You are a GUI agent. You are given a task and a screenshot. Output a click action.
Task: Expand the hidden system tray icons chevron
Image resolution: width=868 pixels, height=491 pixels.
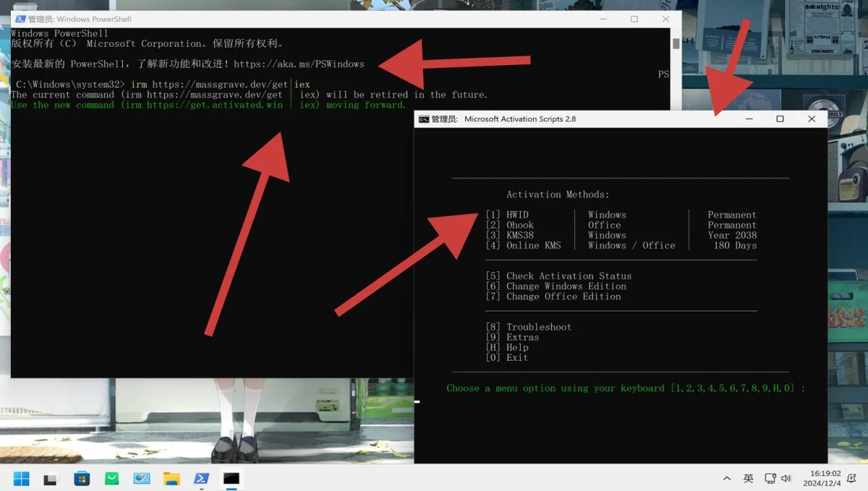pos(726,479)
